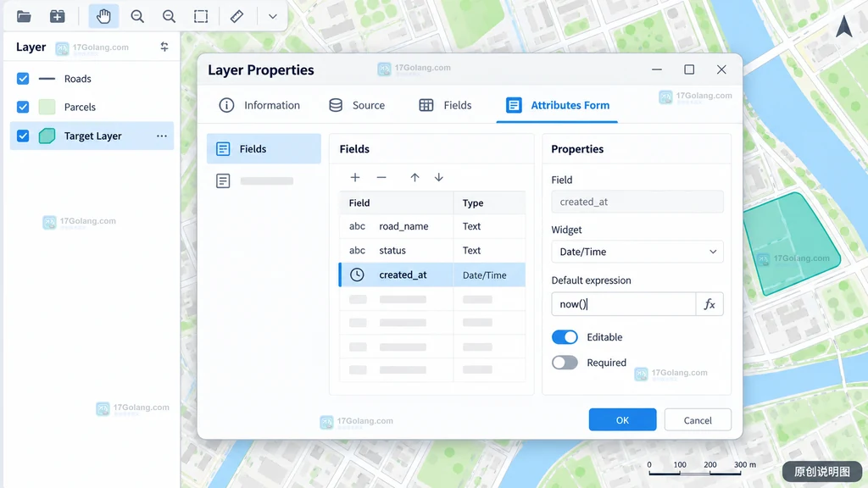
Task: Confirm with the OK button
Action: point(622,420)
